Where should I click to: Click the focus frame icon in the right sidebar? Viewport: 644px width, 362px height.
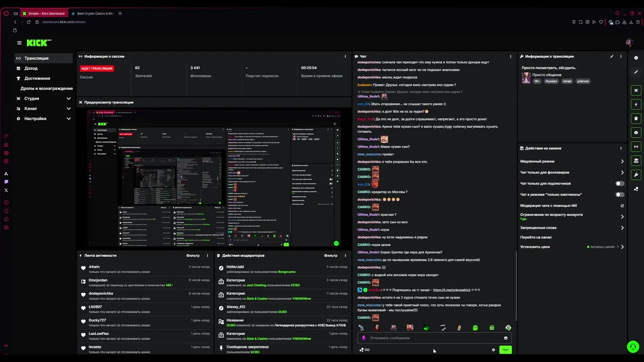click(636, 90)
